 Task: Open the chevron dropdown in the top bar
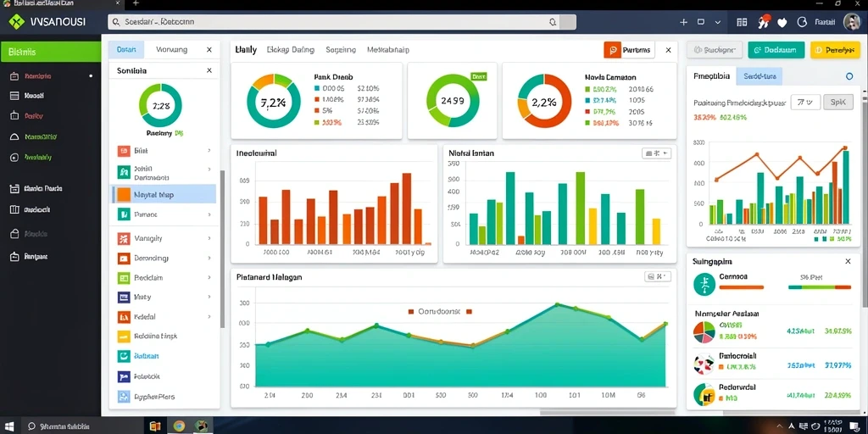pos(718,22)
